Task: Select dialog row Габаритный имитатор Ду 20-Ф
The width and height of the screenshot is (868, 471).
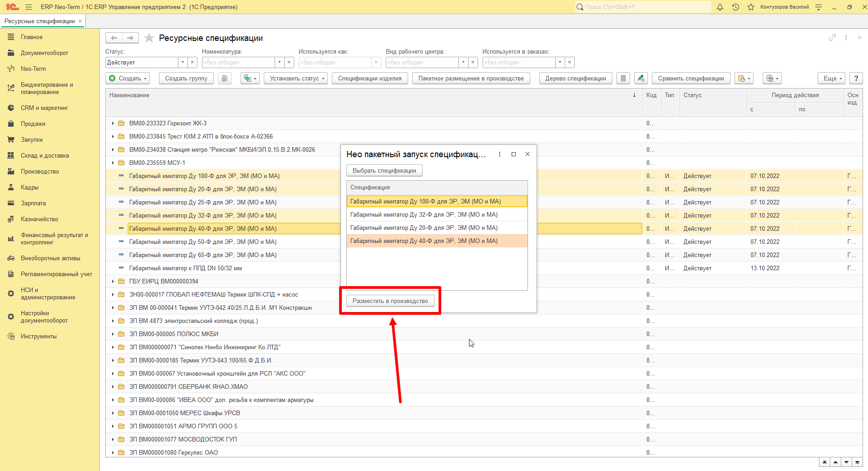Action: [x=437, y=228]
